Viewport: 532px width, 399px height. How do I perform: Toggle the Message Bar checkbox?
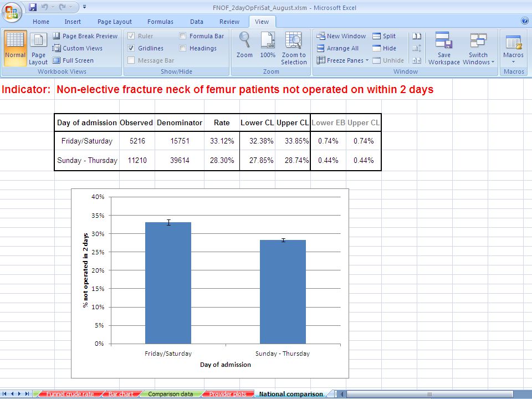pyautogui.click(x=131, y=60)
